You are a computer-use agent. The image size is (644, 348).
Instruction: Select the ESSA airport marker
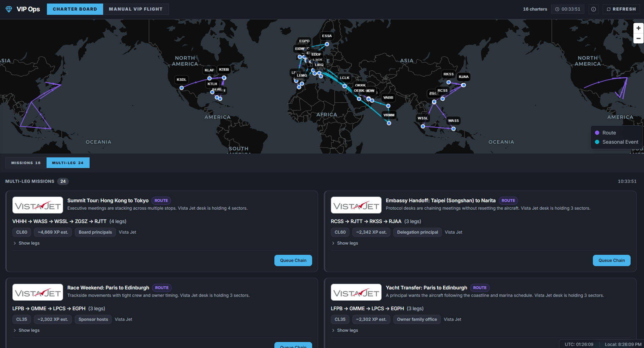pos(327,36)
